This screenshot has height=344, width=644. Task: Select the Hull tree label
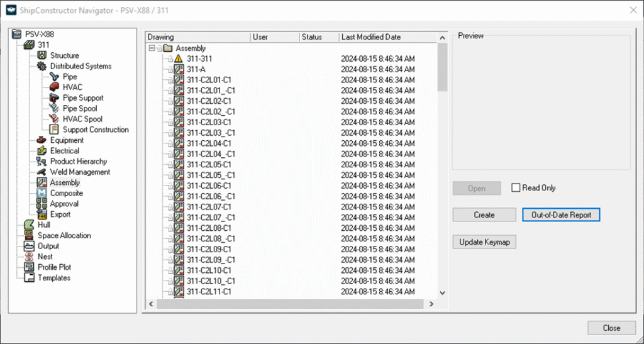[43, 225]
